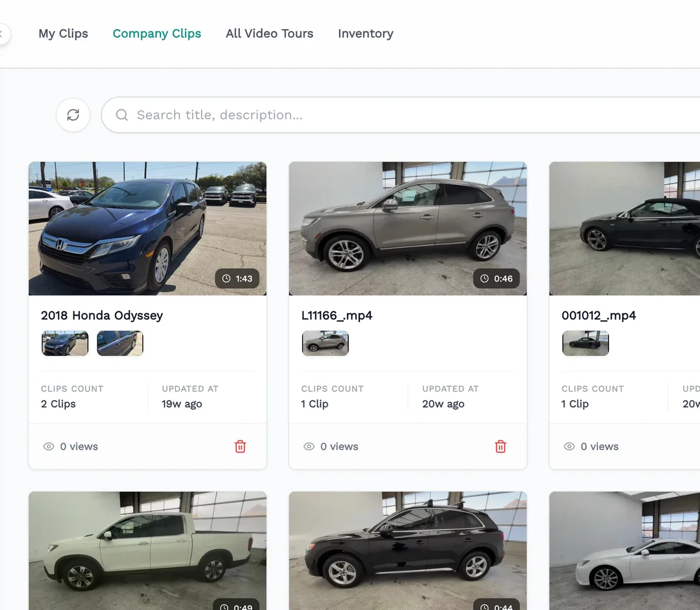Click eye icon on L11166_.mp4 card
The width and height of the screenshot is (700, 610).
click(x=309, y=447)
